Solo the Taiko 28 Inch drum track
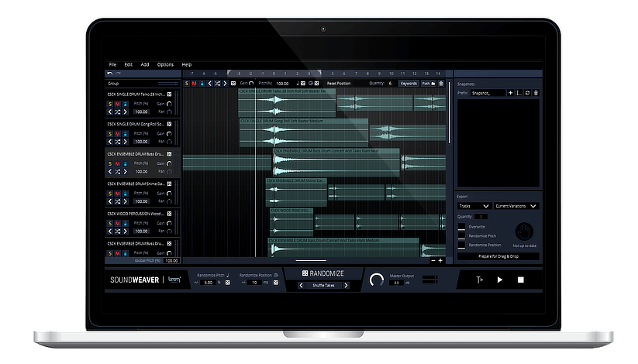This screenshot has width=638, height=364. pyautogui.click(x=110, y=102)
